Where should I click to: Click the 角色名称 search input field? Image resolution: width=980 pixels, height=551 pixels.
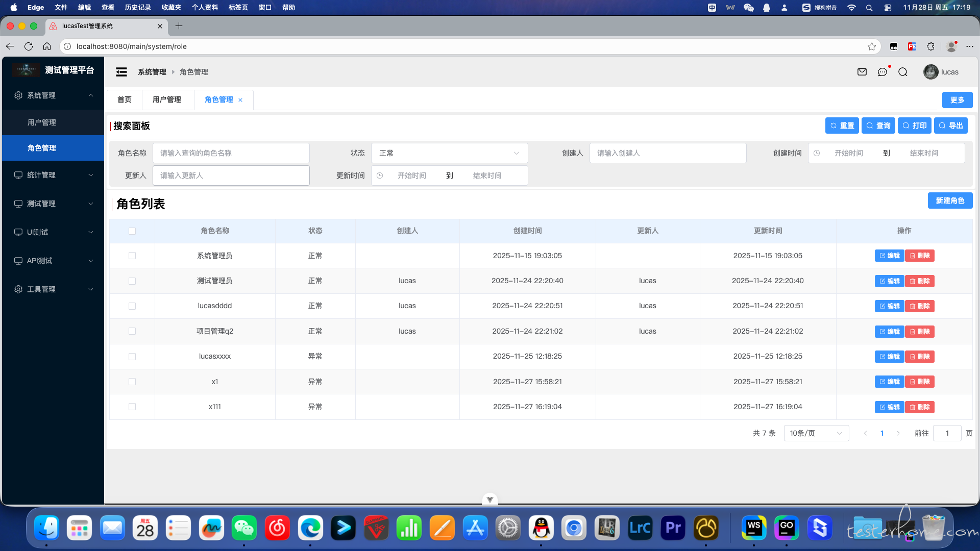pos(231,153)
